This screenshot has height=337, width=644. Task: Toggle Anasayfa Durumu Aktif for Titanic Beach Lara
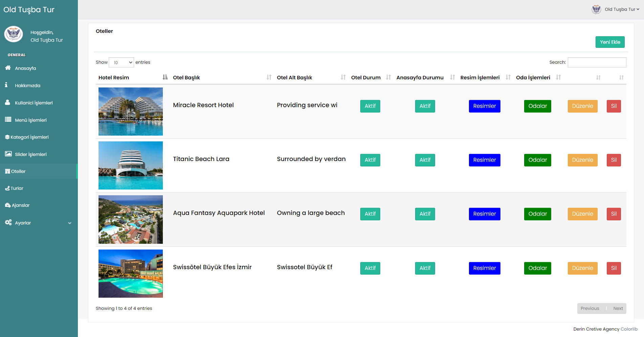click(x=425, y=160)
